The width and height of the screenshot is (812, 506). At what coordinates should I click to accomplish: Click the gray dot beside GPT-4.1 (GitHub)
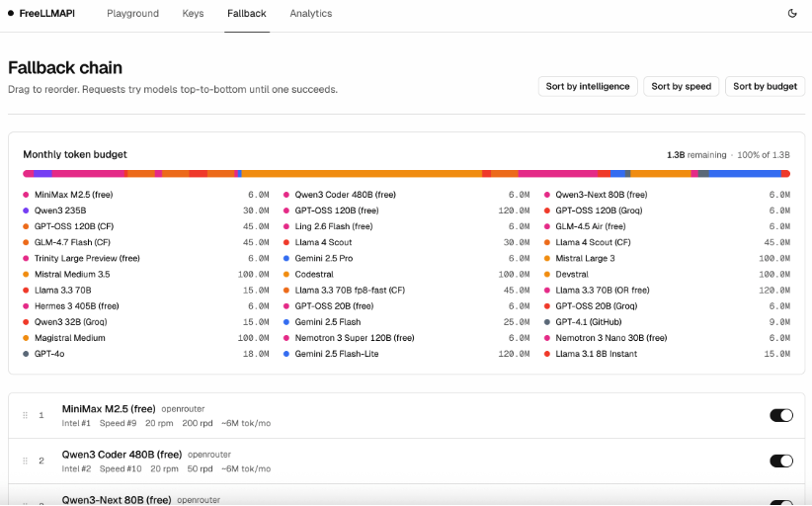click(x=547, y=322)
